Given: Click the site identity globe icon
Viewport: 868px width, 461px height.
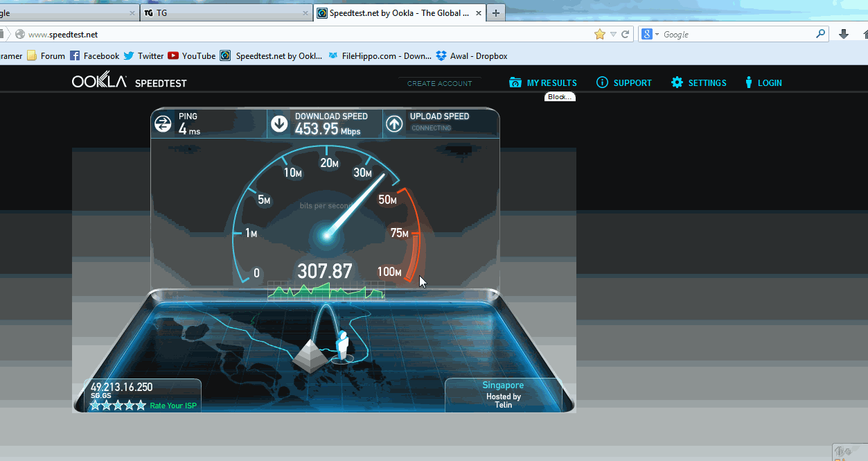Looking at the screenshot, I should [20, 34].
